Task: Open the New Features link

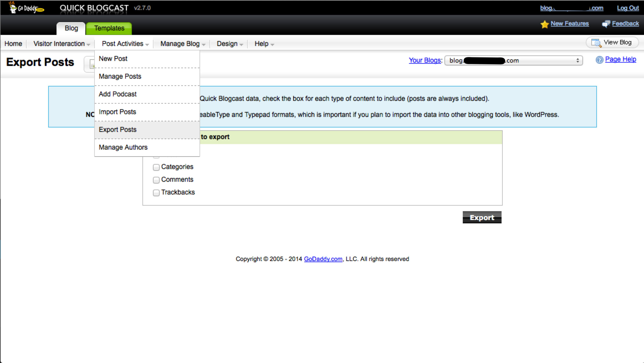Action: pos(569,24)
